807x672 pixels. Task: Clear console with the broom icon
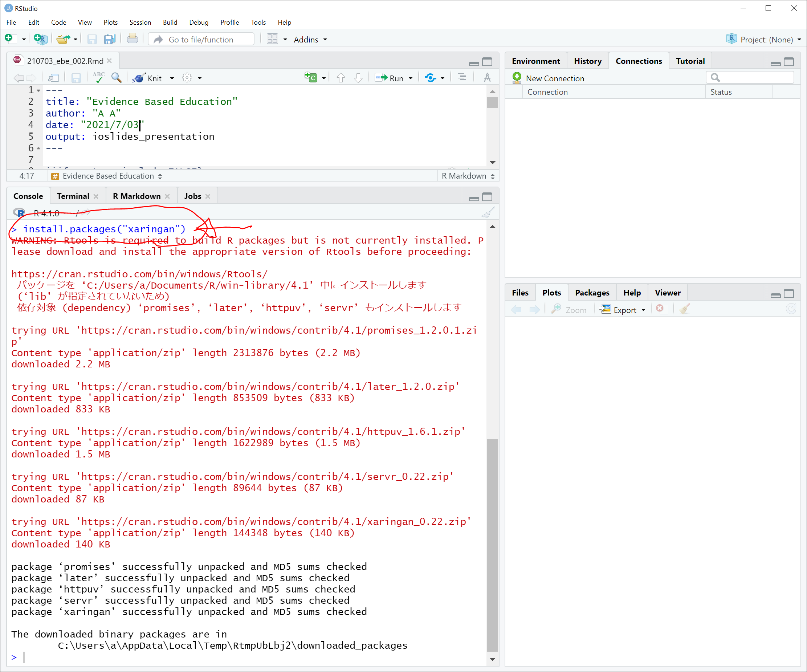coord(488,213)
